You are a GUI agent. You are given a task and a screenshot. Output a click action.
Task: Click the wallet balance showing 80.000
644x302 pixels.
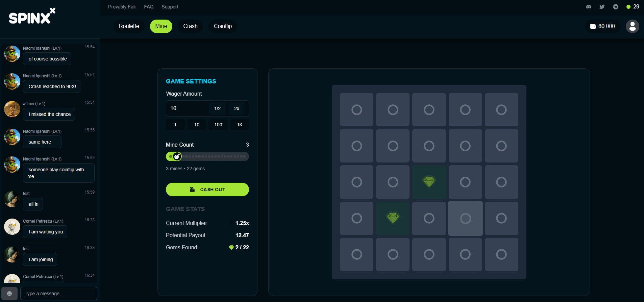[602, 26]
